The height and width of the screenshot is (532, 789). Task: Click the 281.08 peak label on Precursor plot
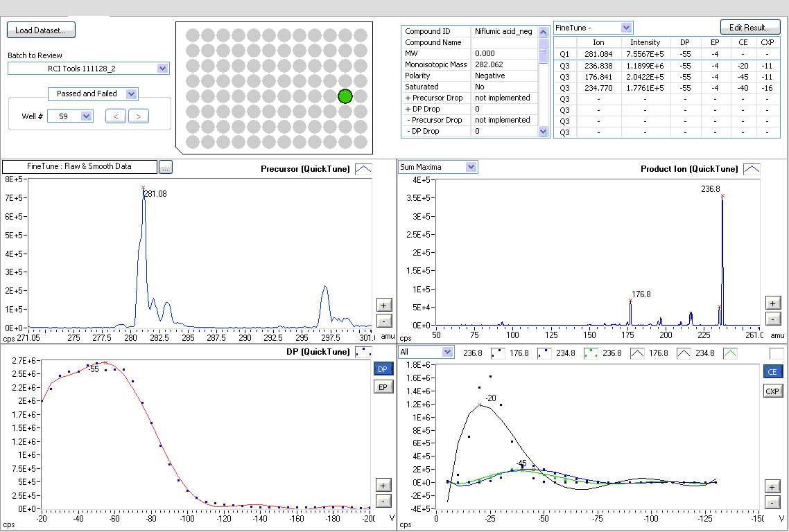click(x=155, y=193)
